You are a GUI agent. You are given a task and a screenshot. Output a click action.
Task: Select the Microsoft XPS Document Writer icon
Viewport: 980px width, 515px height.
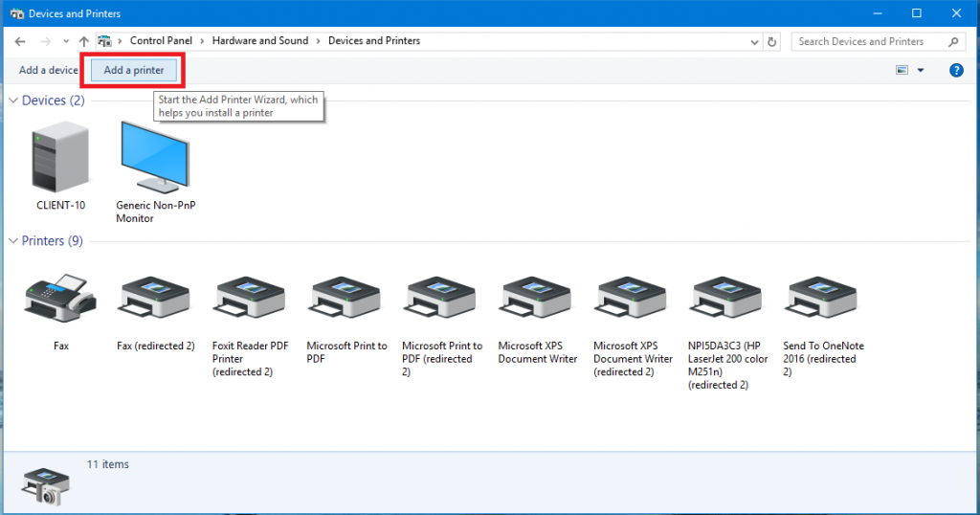536,299
